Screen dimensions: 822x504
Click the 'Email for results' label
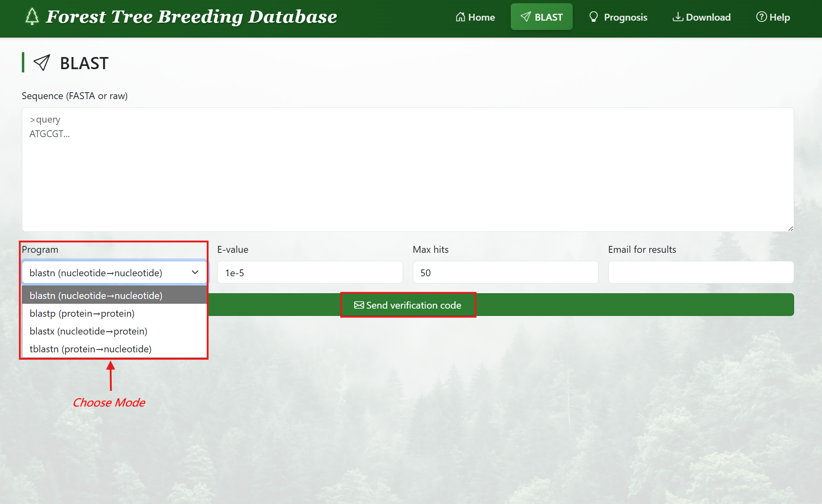642,250
